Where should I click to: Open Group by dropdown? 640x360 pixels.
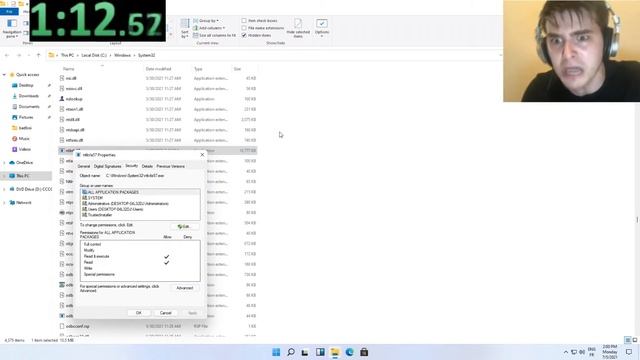[x=206, y=20]
